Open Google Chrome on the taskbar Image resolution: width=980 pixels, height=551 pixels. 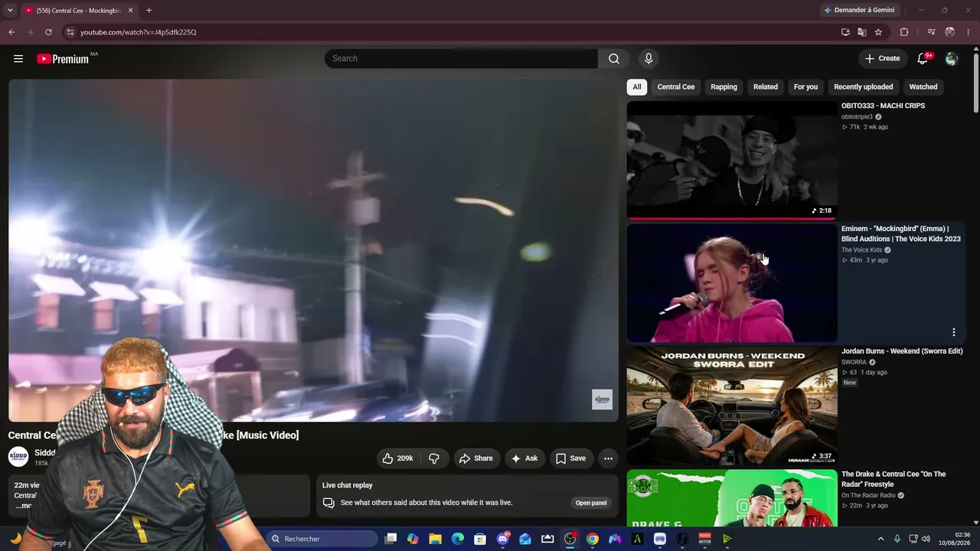point(593,539)
